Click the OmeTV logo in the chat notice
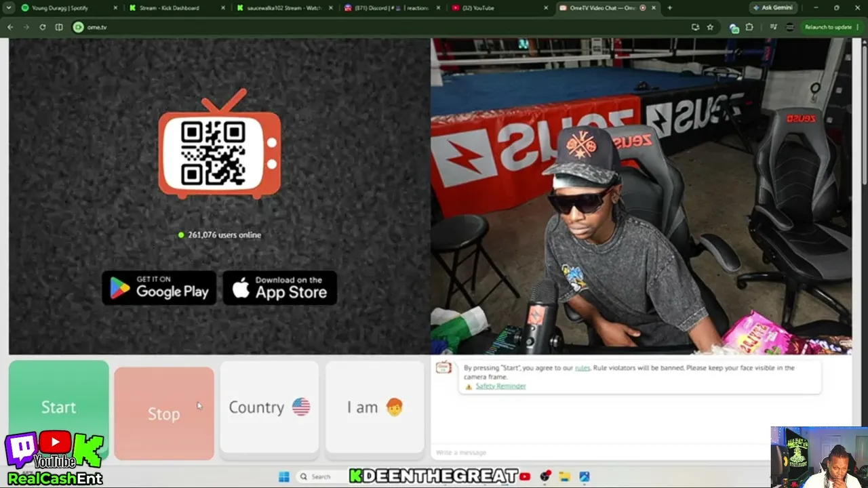The width and height of the screenshot is (868, 488). [x=443, y=367]
